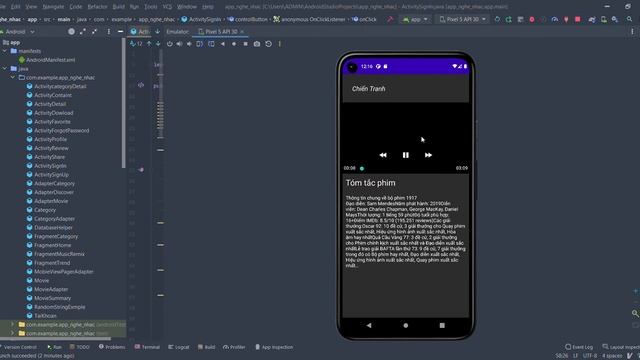Click the Make Project hammer icon
The height and width of the screenshot is (360, 640).
pyautogui.click(x=390, y=19)
